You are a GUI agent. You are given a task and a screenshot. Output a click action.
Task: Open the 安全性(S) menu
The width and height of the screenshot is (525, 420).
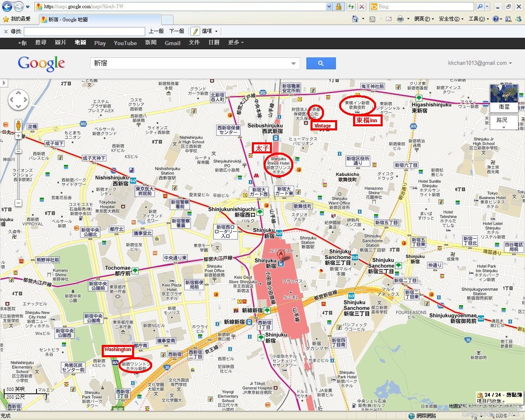tap(451, 19)
